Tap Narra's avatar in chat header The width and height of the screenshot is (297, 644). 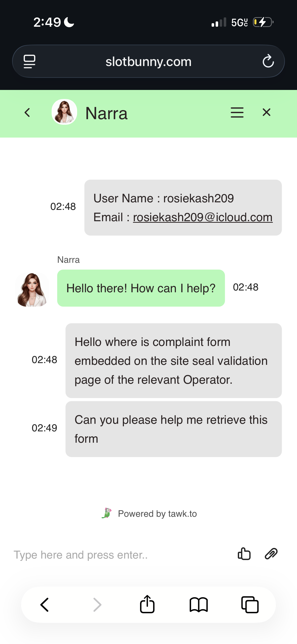(64, 112)
